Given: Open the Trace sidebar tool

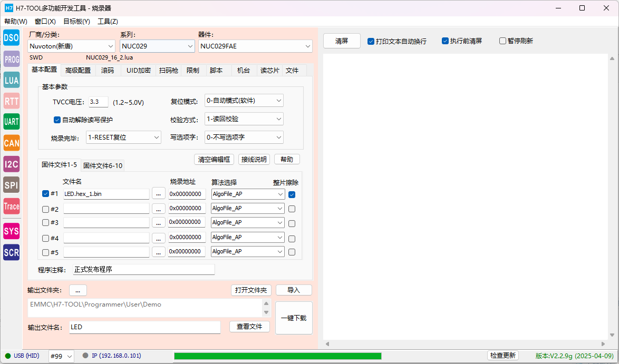Looking at the screenshot, I should coord(12,206).
